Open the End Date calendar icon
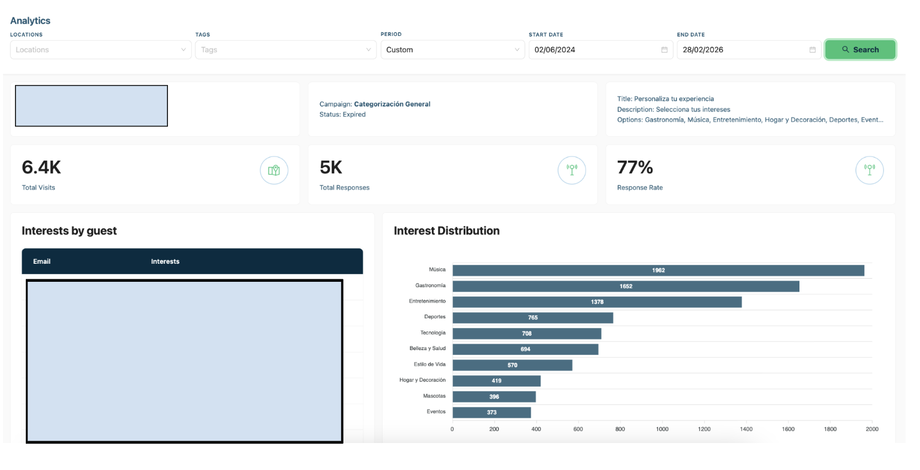This screenshot has width=920, height=470. (813, 50)
